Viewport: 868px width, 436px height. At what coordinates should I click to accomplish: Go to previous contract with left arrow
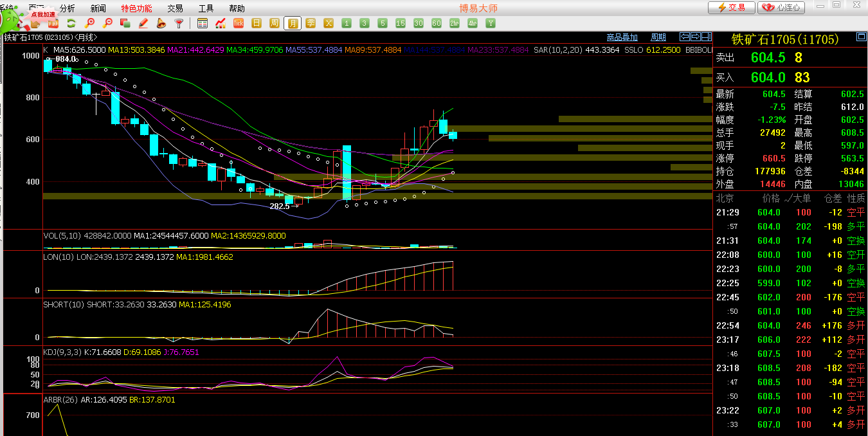pyautogui.click(x=685, y=37)
